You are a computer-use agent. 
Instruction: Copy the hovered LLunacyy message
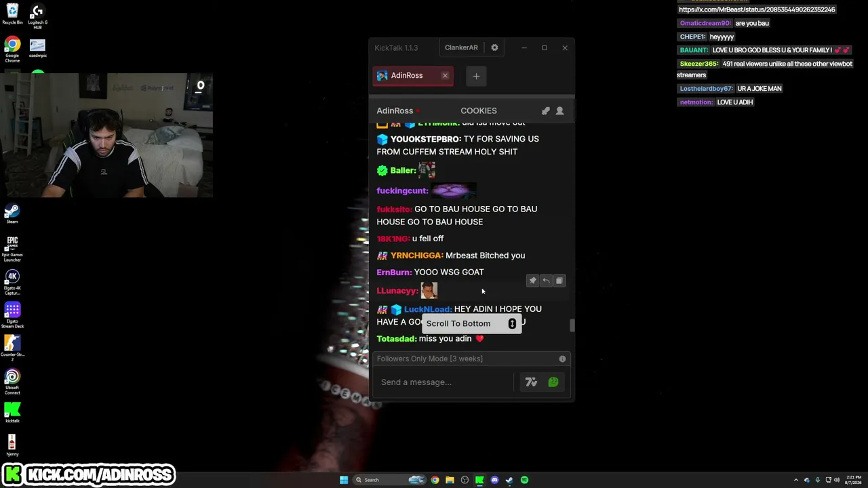click(x=559, y=281)
